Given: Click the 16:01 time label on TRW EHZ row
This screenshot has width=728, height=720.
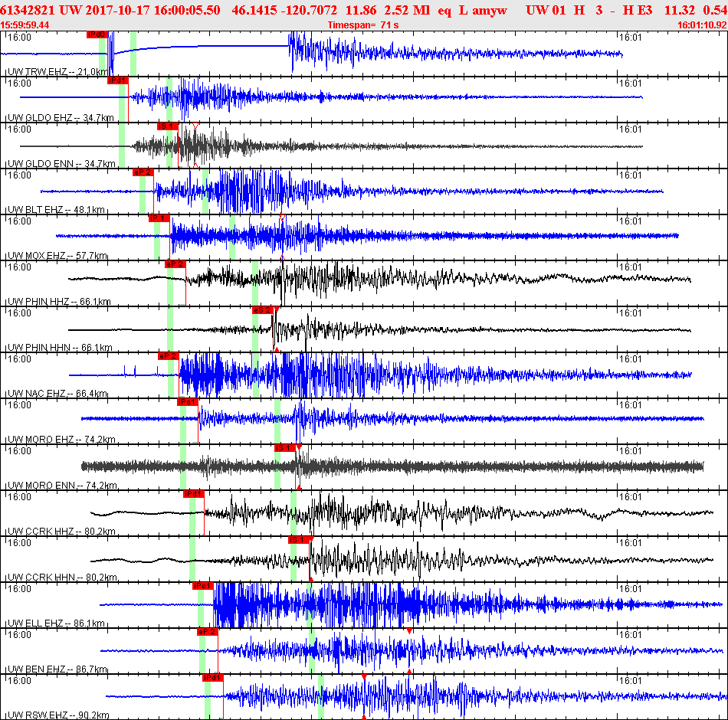Looking at the screenshot, I should coord(631,37).
